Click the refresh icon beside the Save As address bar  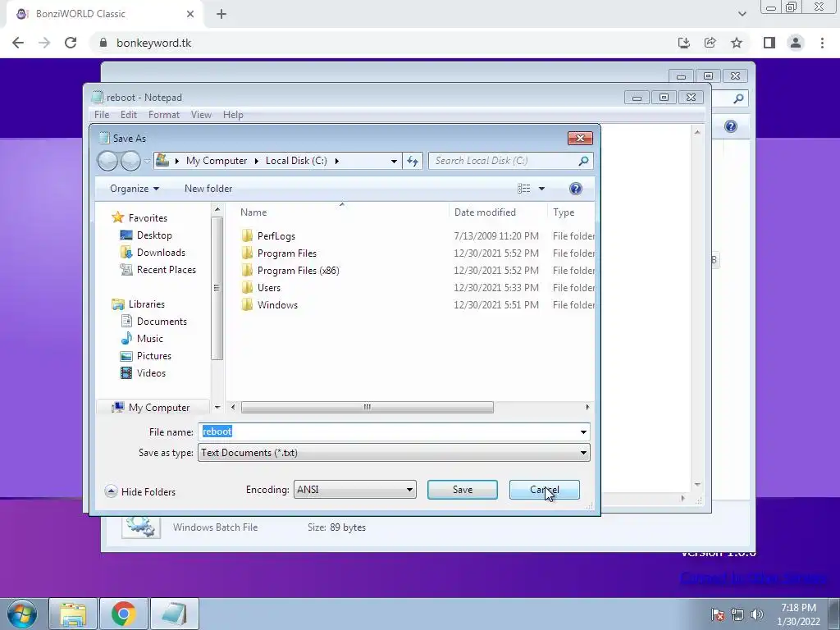413,161
